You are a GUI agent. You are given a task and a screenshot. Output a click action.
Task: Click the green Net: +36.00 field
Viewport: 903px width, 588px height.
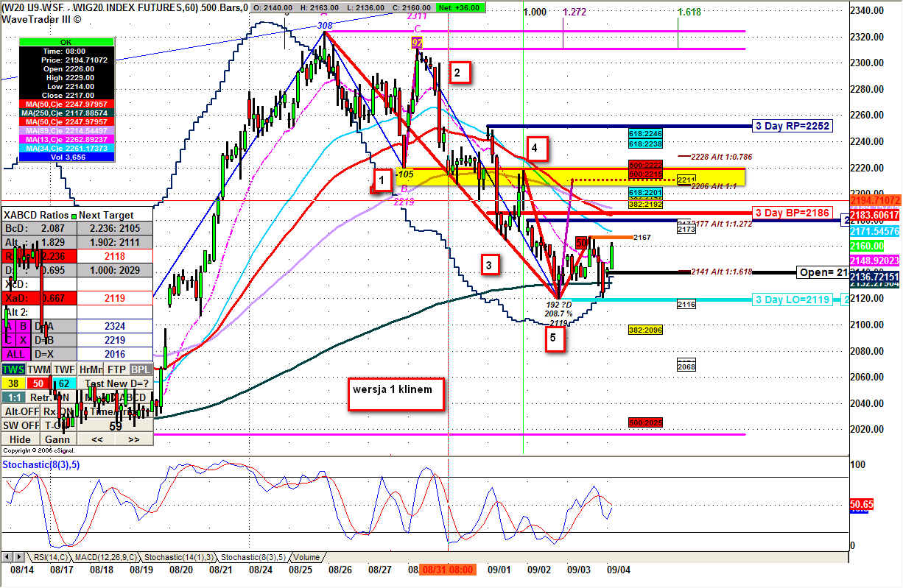[460, 7]
